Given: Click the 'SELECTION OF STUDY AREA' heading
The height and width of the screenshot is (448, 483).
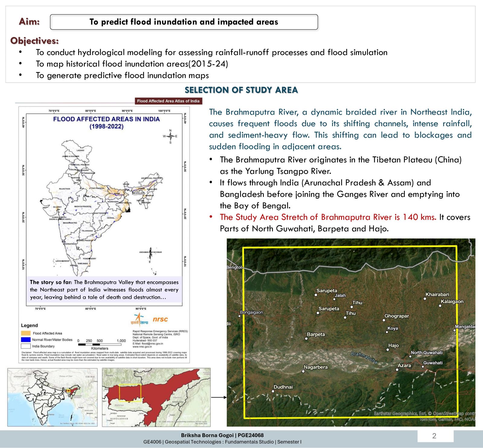Looking at the screenshot, I should (x=241, y=90).
